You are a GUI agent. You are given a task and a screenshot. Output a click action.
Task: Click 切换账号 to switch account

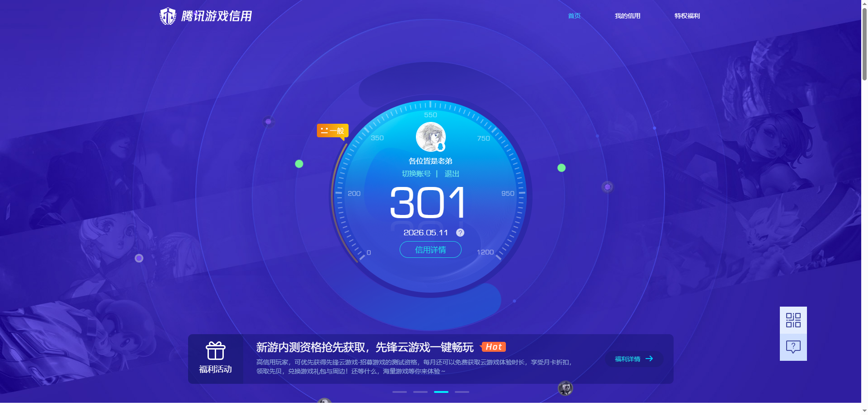[416, 174]
